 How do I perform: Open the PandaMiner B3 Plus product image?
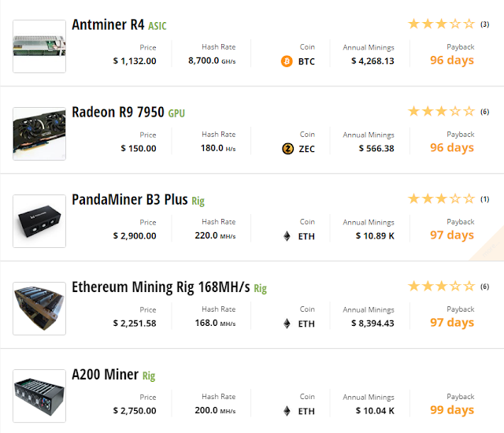(39, 221)
